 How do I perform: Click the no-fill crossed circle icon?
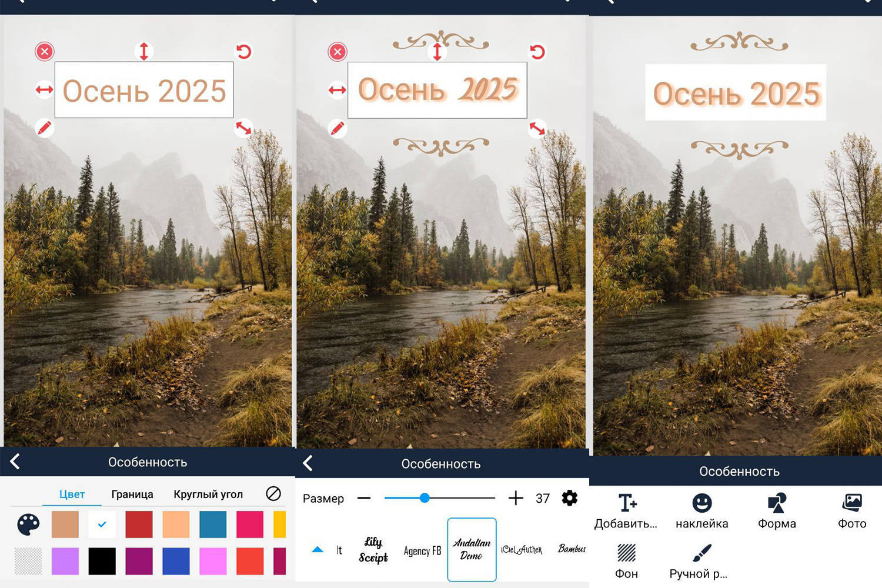click(x=273, y=494)
